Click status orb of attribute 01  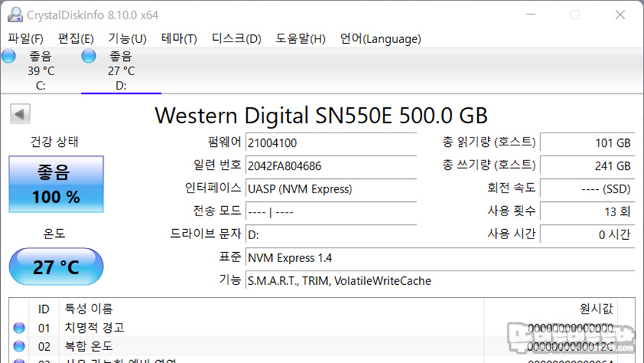tap(19, 328)
